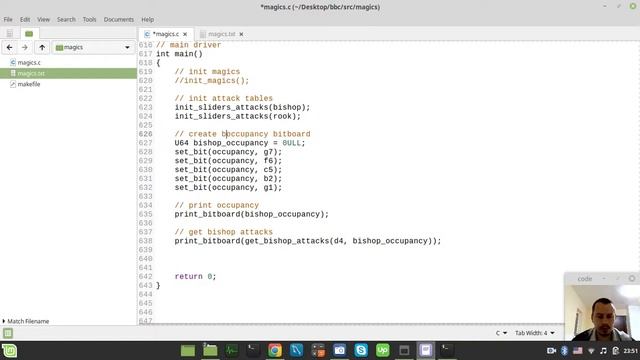Close the magics.txt tab
This screenshot has width=640, height=360.
click(x=241, y=34)
